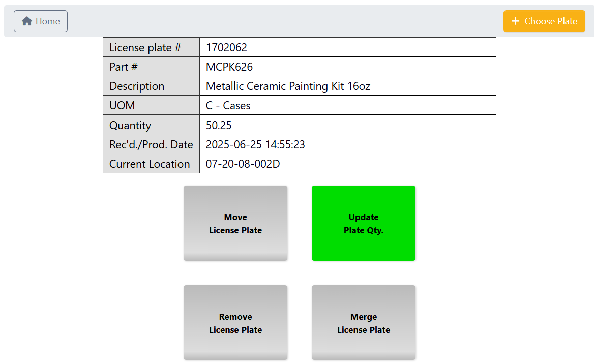Click the plus icon on Choose Plate

[516, 21]
